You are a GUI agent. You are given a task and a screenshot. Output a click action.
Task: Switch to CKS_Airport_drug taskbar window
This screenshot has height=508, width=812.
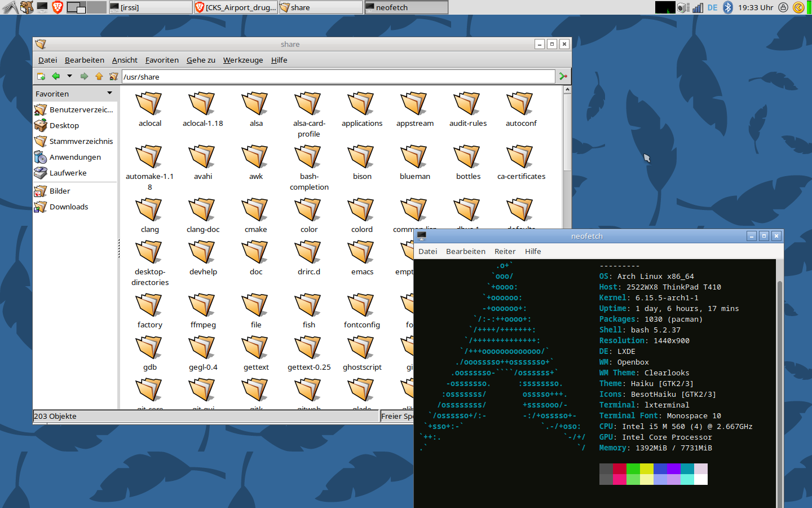point(235,7)
